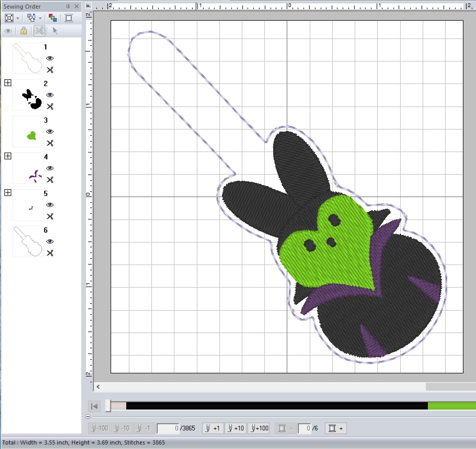The height and width of the screenshot is (449, 476).
Task: Select the purple item 4 thumbnail
Action: (x=28, y=168)
